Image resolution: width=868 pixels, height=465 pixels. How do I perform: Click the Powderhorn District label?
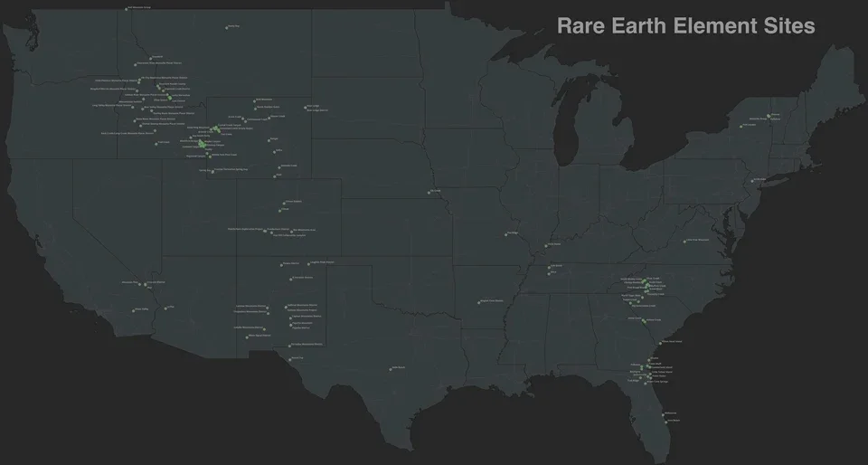pos(278,229)
